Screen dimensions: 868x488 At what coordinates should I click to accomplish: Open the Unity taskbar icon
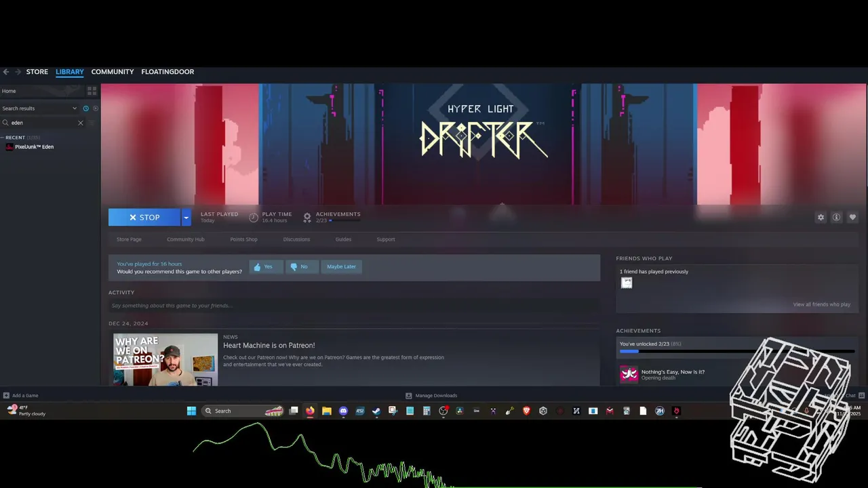coord(543,411)
